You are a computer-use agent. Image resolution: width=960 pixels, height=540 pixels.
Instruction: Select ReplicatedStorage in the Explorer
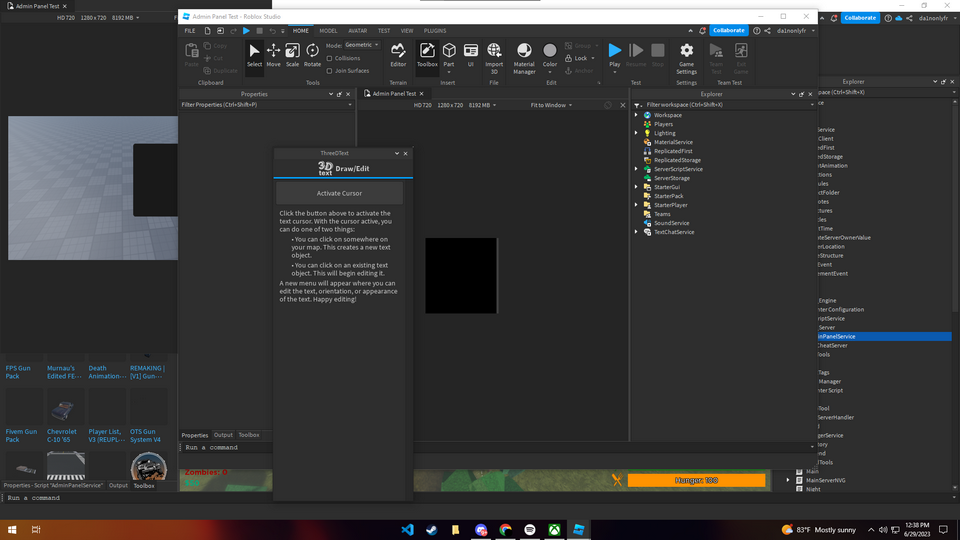677,160
